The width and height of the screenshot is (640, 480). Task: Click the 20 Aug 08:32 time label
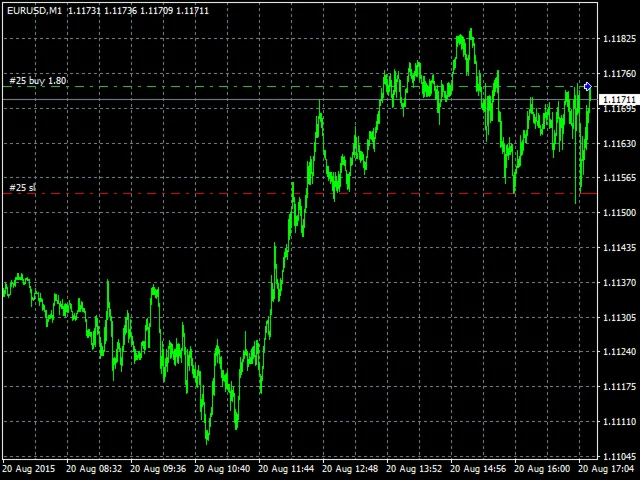click(x=94, y=469)
